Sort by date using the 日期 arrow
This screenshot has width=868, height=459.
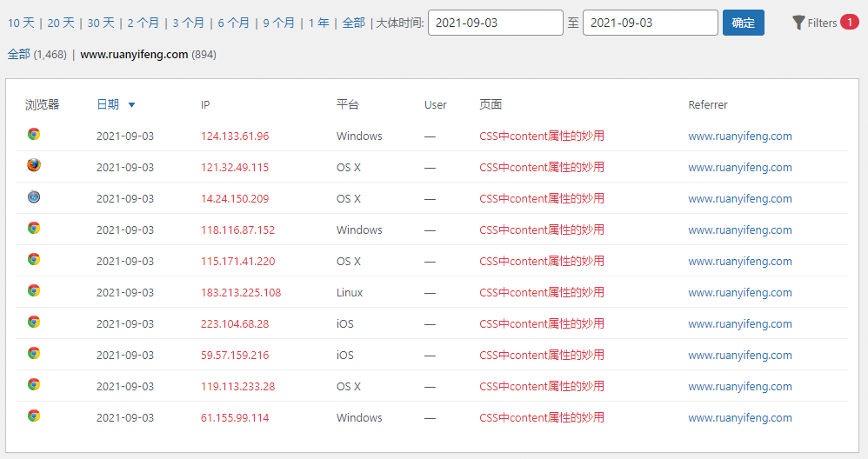click(x=131, y=105)
